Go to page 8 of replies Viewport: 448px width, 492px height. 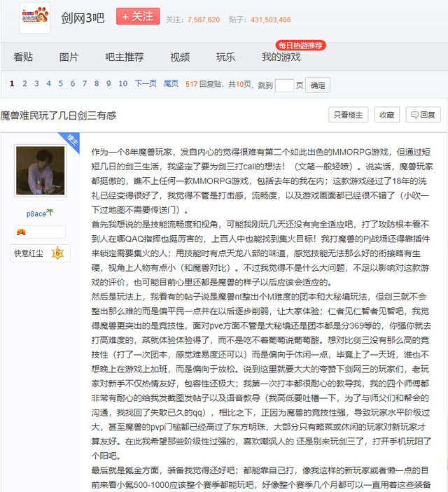coord(97,83)
